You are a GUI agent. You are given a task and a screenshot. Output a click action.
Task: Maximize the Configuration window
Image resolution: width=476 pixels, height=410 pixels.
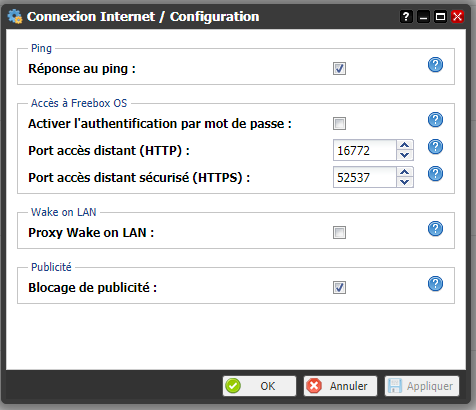point(440,16)
